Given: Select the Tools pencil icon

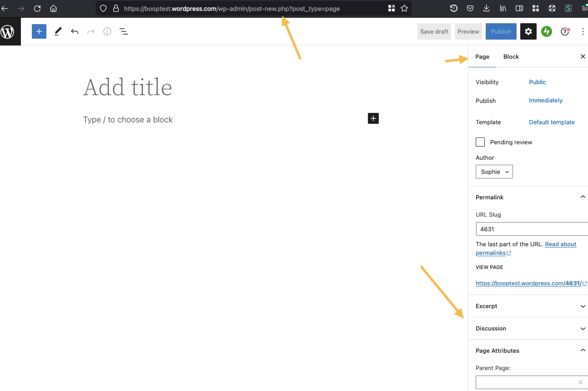Looking at the screenshot, I should point(58,31).
